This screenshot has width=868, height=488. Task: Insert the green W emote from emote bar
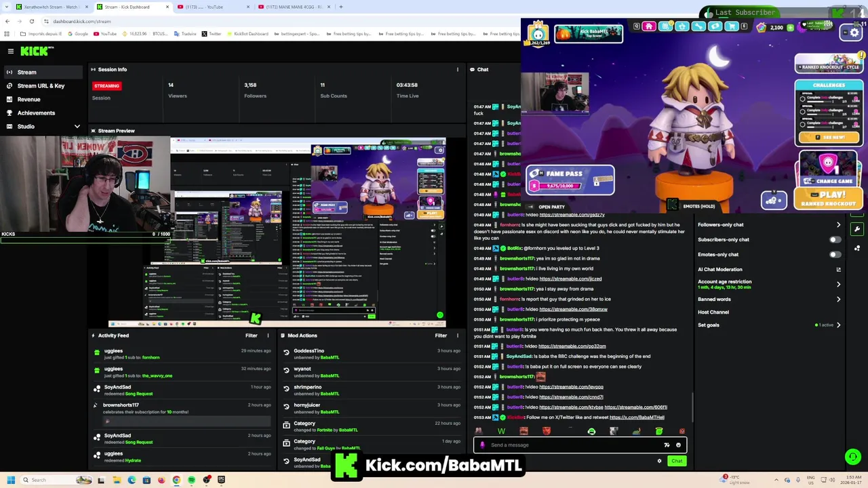[x=501, y=431]
